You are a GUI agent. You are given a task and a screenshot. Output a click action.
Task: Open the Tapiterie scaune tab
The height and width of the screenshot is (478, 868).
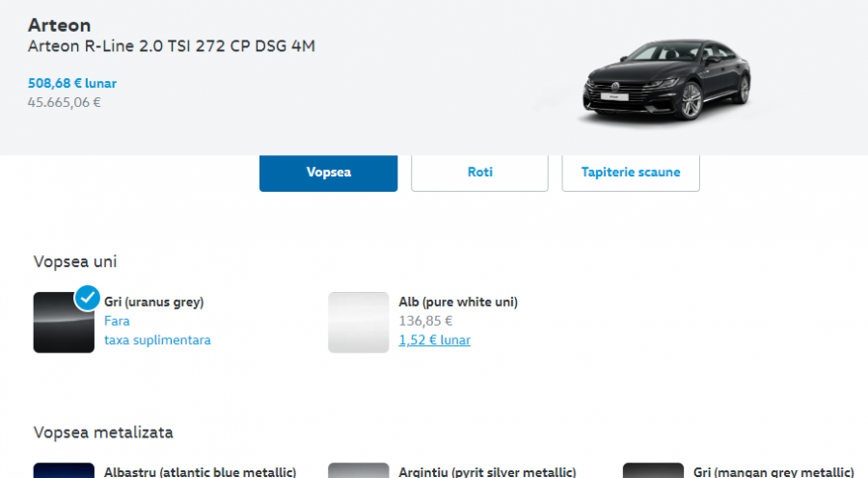click(631, 173)
